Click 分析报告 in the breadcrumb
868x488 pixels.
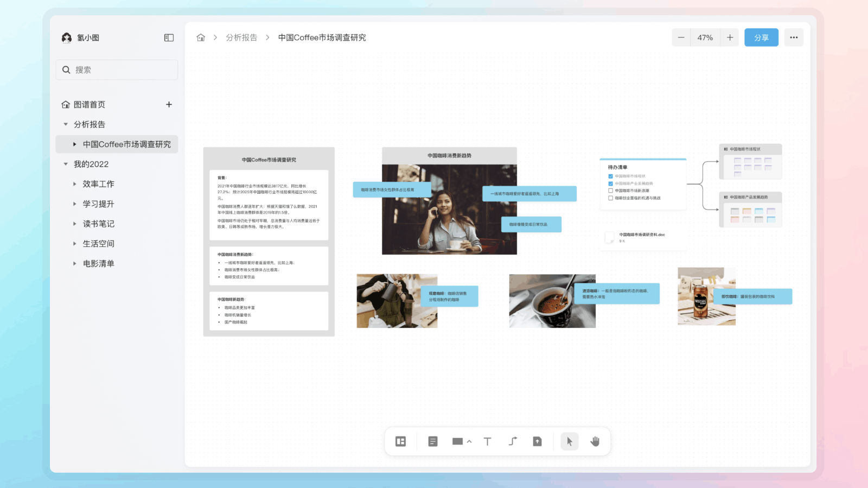(241, 37)
